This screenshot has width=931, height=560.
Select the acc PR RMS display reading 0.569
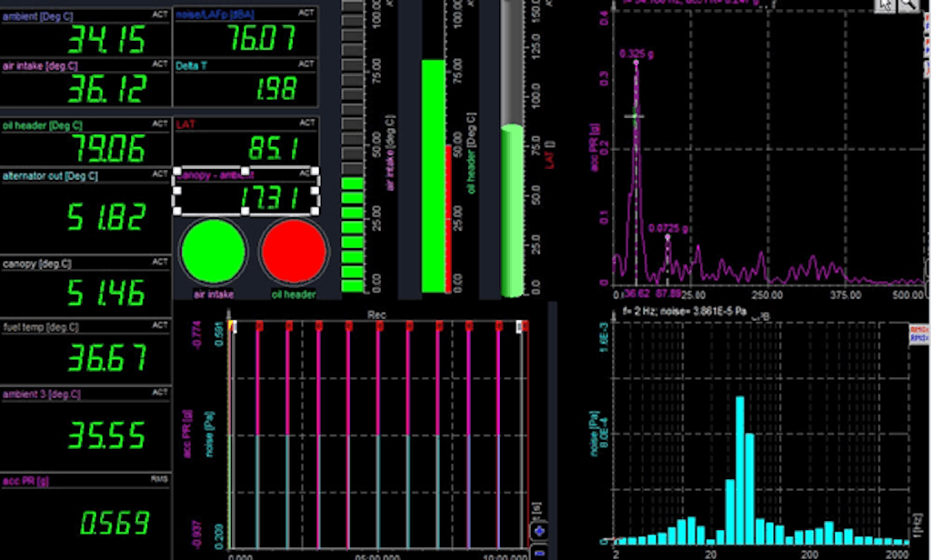(x=85, y=516)
